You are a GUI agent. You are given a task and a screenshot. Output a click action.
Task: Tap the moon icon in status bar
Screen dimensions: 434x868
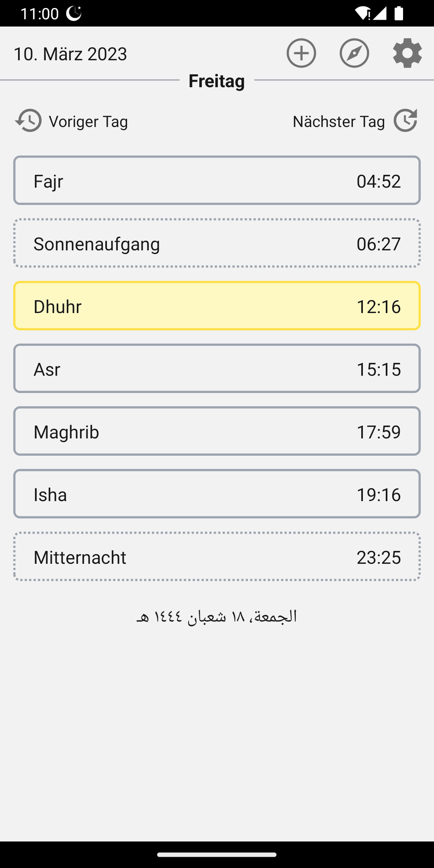tap(74, 13)
